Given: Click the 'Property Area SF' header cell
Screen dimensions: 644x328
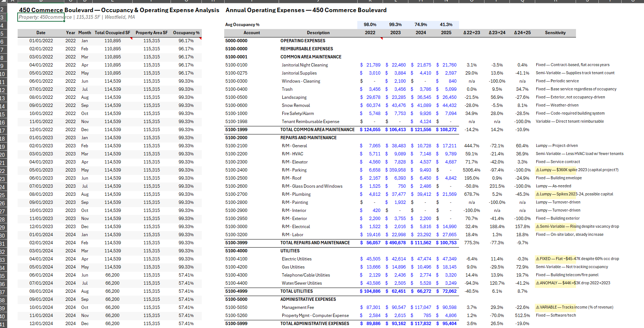Looking at the screenshot, I should coord(151,33).
